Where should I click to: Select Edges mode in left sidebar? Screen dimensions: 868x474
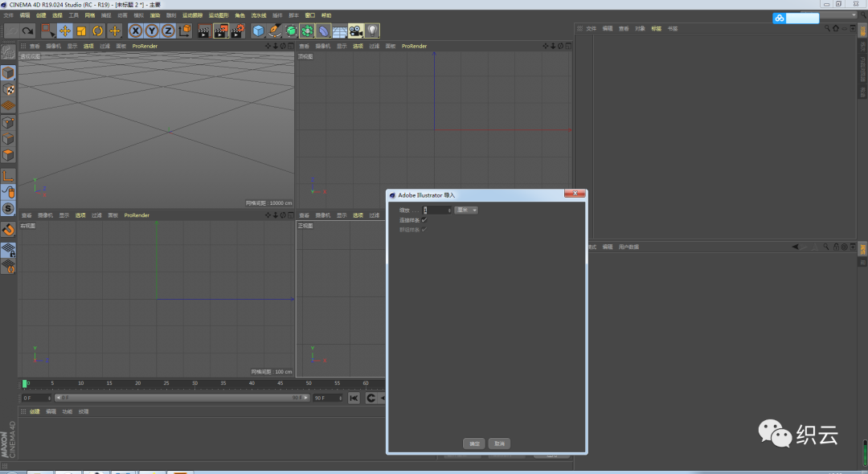pos(8,139)
